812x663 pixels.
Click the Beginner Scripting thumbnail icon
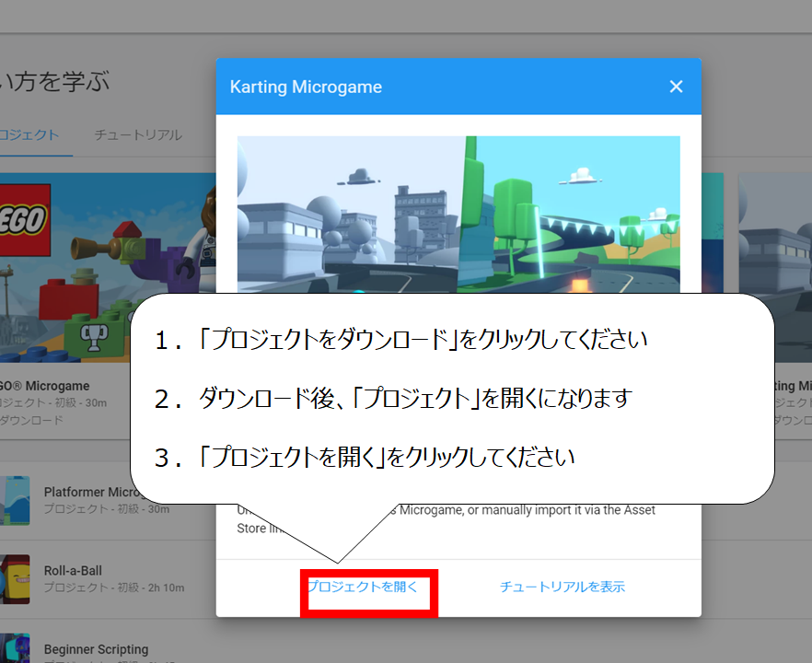click(x=15, y=648)
